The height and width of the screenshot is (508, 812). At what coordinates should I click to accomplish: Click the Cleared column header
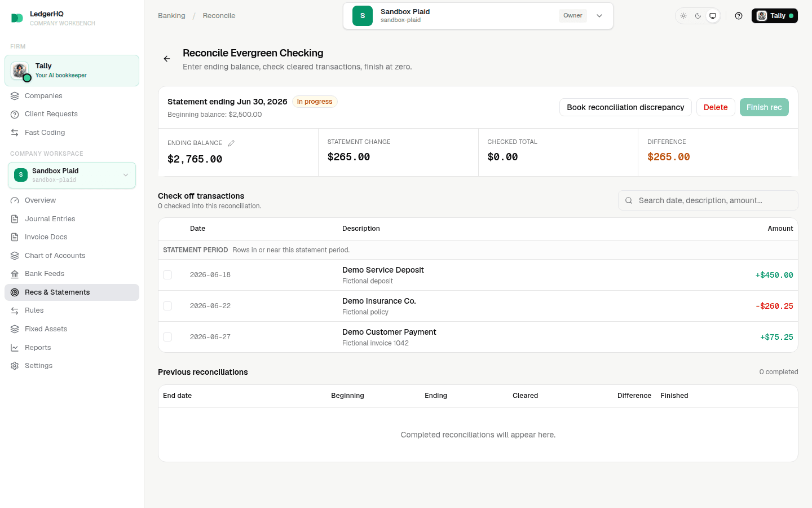click(525, 396)
